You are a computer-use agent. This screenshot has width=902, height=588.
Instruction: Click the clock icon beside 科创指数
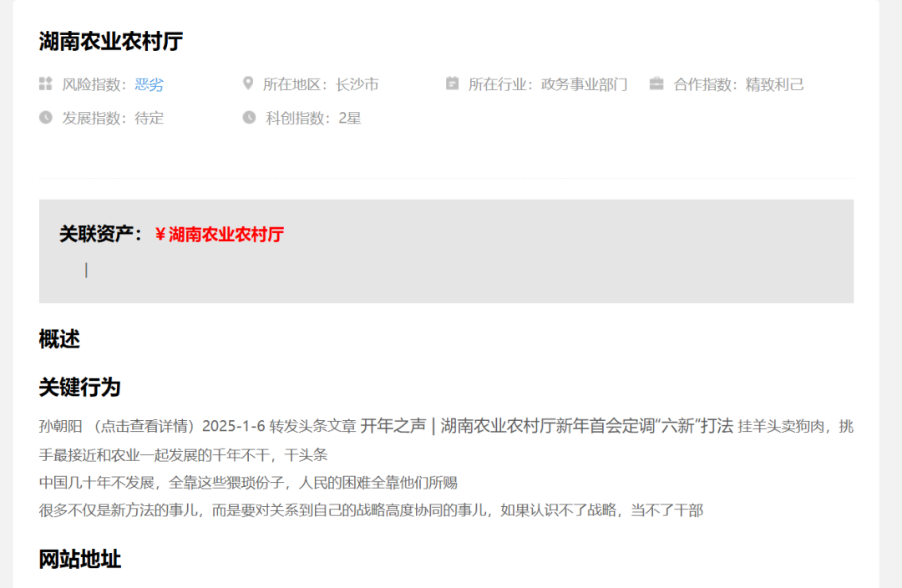pos(249,118)
